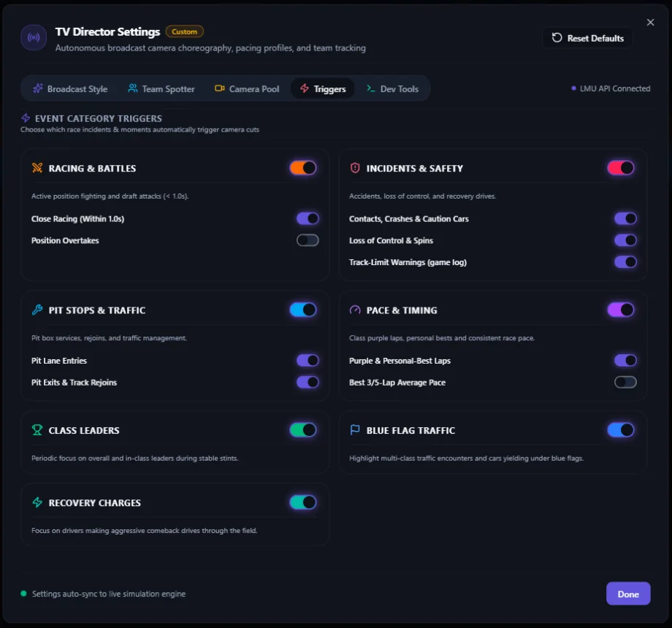Click the shield icon for Incidents & Safety
Viewport: 672px width, 628px height.
[355, 168]
